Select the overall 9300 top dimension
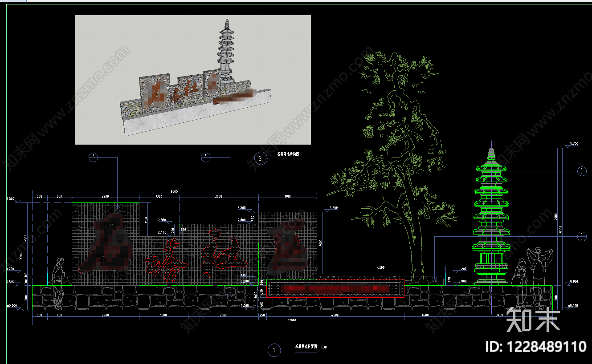Screen dimensions: 592x364 pos(174,191)
